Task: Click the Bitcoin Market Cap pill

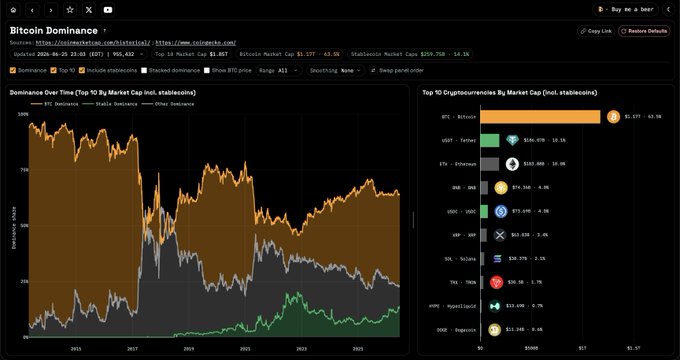Action: [289, 54]
